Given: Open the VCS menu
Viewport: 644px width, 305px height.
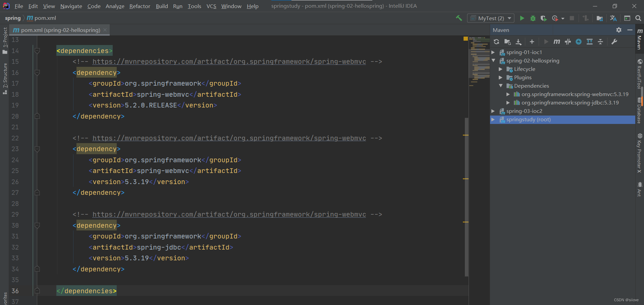Looking at the screenshot, I should point(211,6).
